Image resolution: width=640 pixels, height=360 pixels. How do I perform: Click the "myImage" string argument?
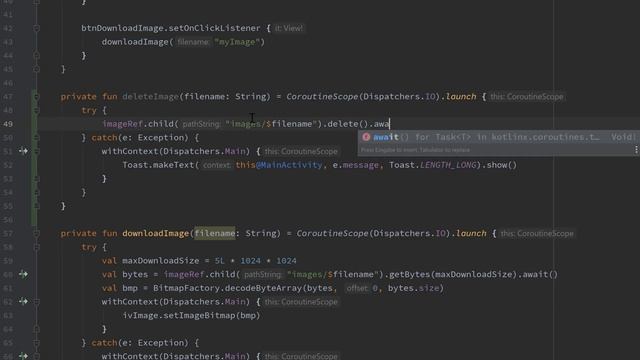click(237, 42)
